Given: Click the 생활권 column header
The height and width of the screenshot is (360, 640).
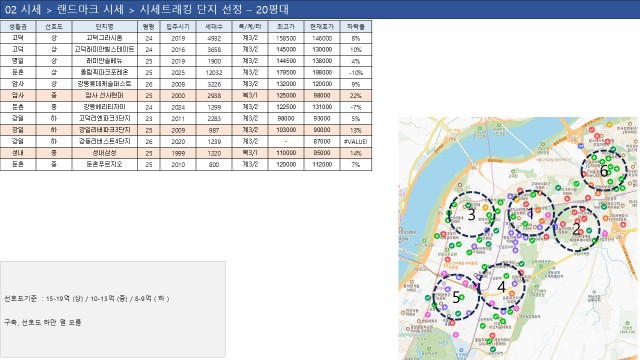Looking at the screenshot, I should 18,27.
